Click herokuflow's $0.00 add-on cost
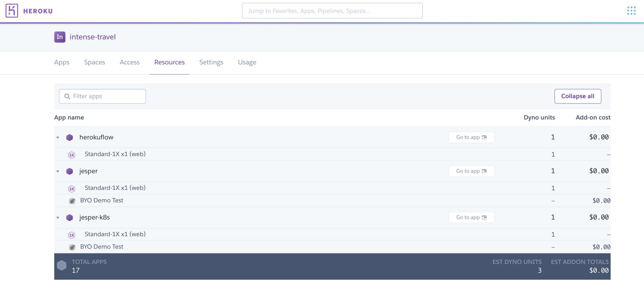Screen dimensions: 644x301 (x=599, y=137)
